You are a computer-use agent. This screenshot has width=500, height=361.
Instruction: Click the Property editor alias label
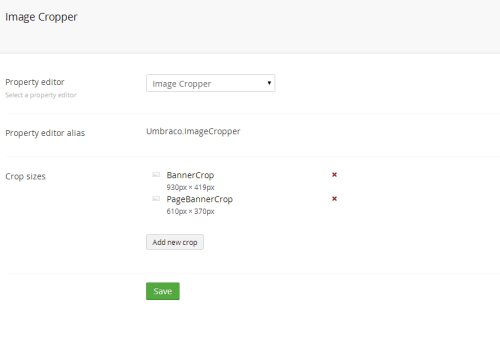point(45,133)
